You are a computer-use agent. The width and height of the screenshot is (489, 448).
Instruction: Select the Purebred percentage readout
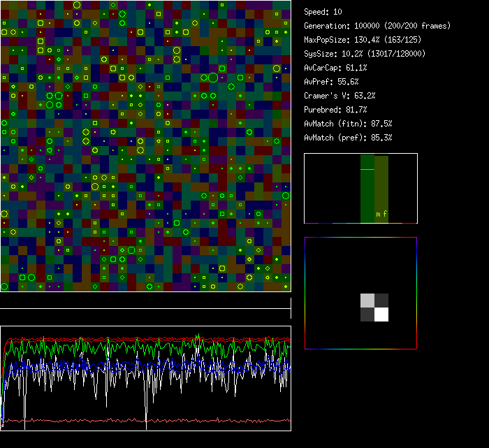click(x=335, y=110)
